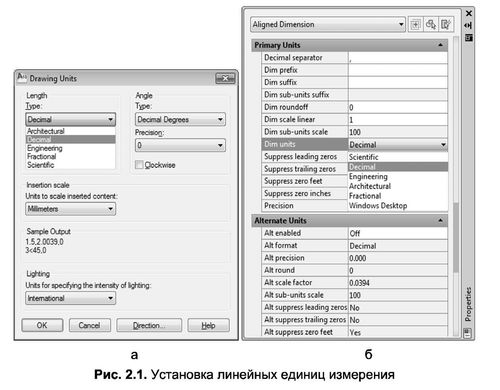The image size is (500, 390).
Task: Open the Angle Precision dropdown
Action: [x=180, y=145]
